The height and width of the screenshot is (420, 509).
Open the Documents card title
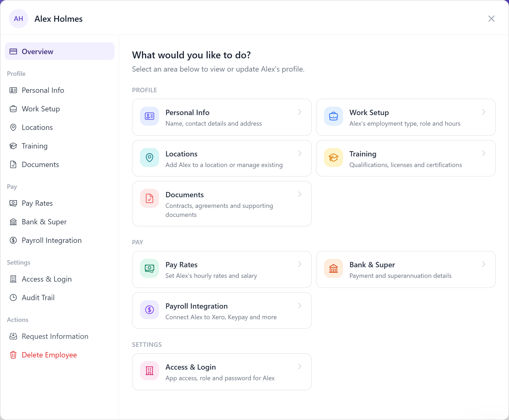click(185, 195)
